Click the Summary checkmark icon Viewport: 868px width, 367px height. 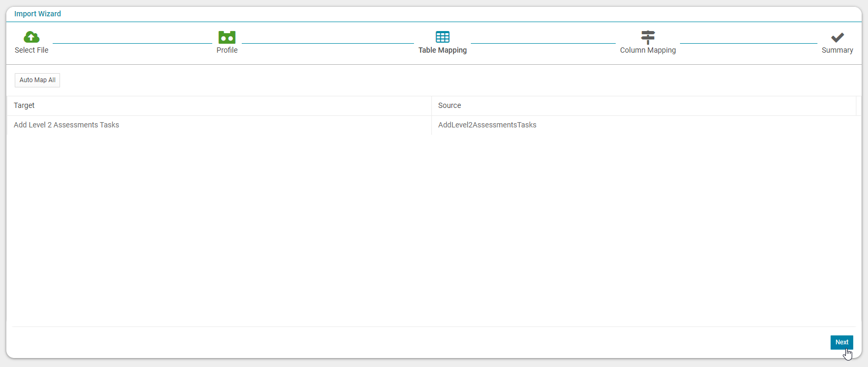(837, 37)
